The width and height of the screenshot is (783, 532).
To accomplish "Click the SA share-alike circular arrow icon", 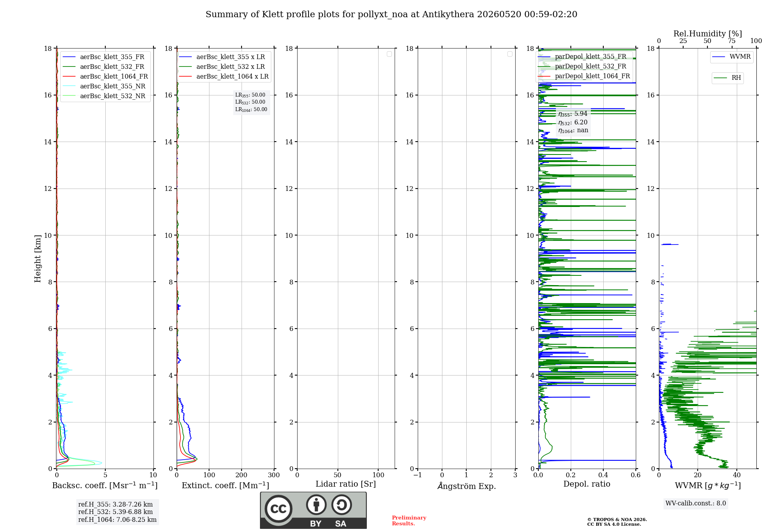I will tap(341, 505).
